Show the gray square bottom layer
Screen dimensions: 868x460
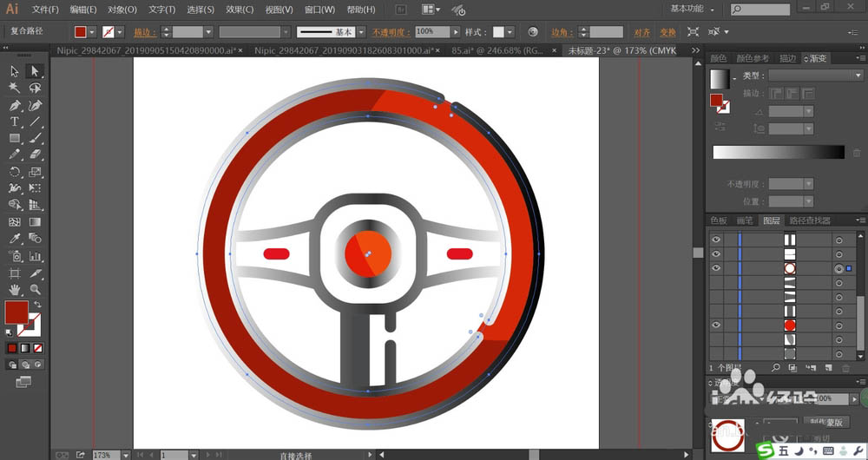tap(716, 354)
